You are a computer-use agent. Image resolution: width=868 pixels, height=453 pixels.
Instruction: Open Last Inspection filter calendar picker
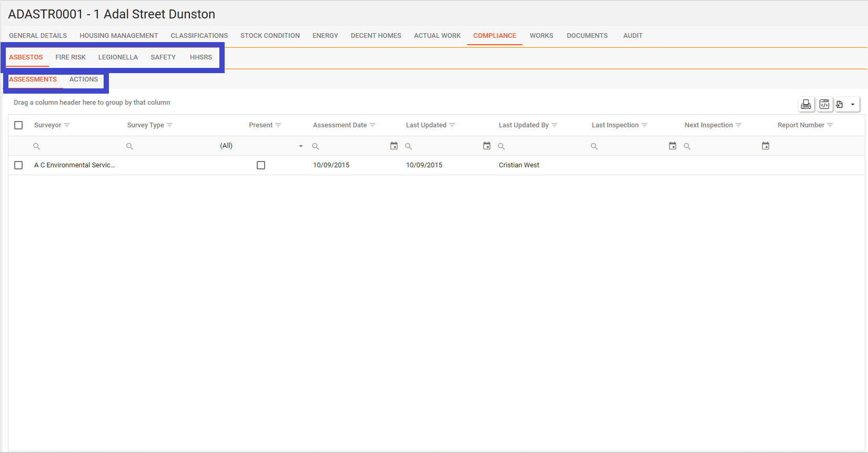click(672, 146)
